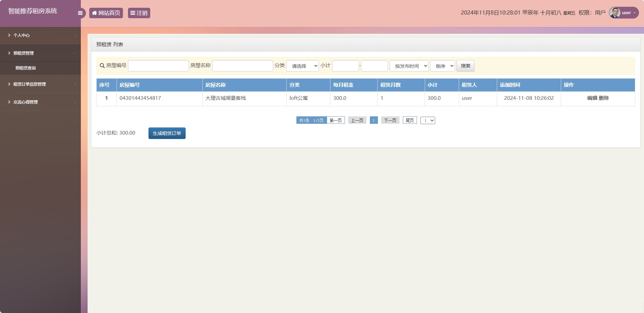Viewport: 644px width, 313px height.
Task: Click the home icon on 网站首页 button
Action: click(94, 13)
